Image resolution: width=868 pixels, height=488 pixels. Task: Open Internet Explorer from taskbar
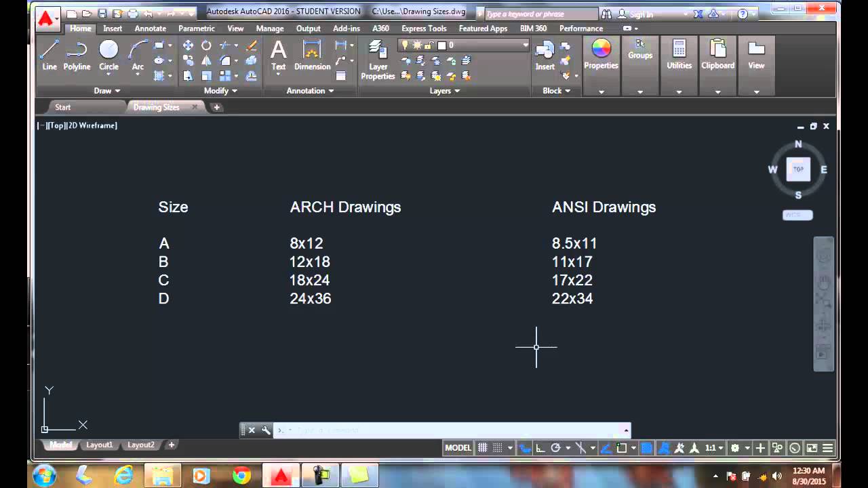(x=123, y=476)
